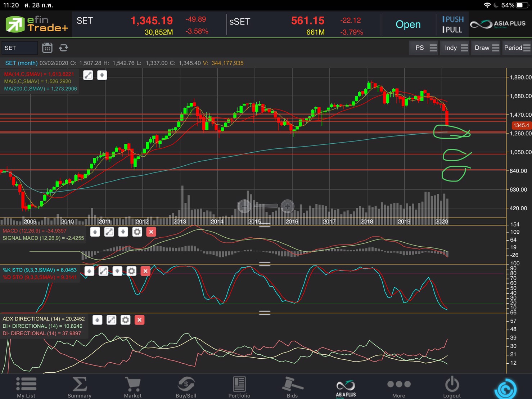
Task: Open ADX Directional settings gear
Action: coord(125,320)
